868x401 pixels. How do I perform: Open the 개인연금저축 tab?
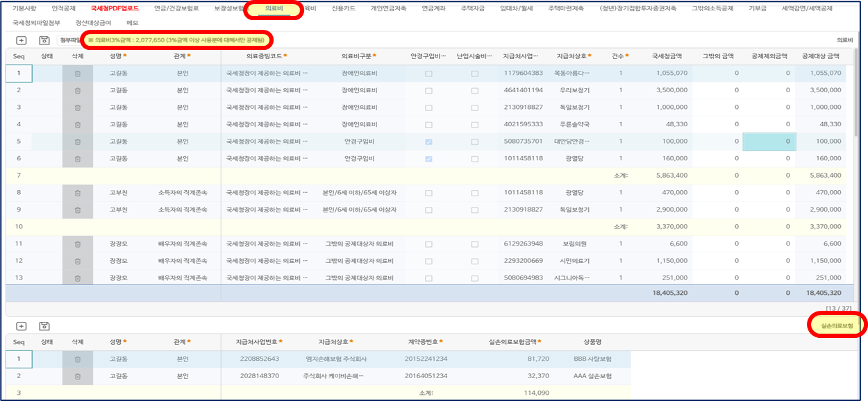[x=388, y=8]
